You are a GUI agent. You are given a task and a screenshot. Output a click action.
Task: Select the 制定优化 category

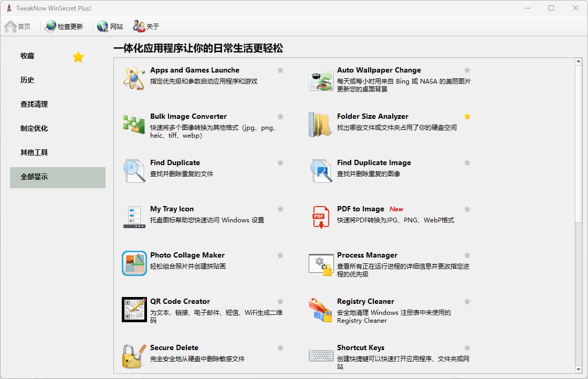[x=58, y=128]
